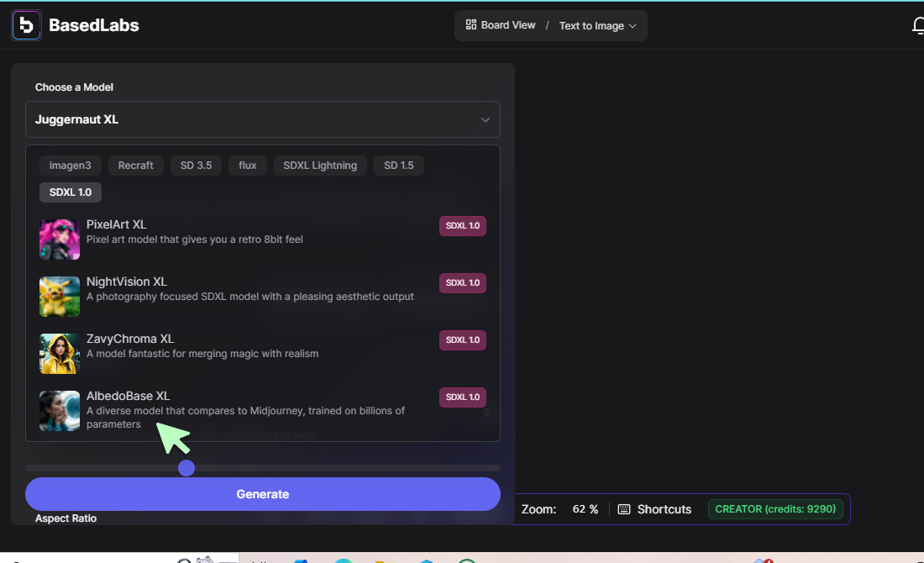
Task: Open the notifications bell
Action: tap(917, 26)
